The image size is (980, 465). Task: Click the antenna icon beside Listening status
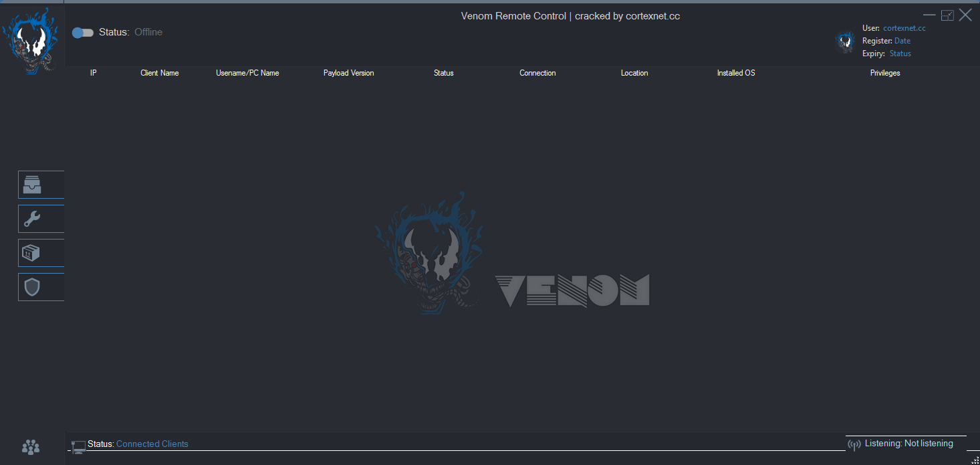click(854, 445)
